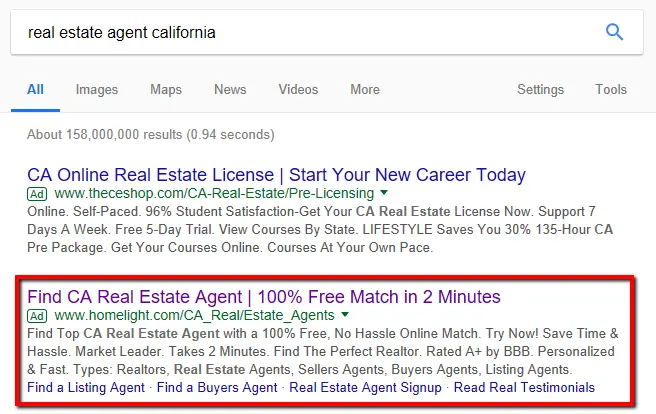Open the Read Real Testimonials sitelink
656x414 pixels.
[x=524, y=387]
